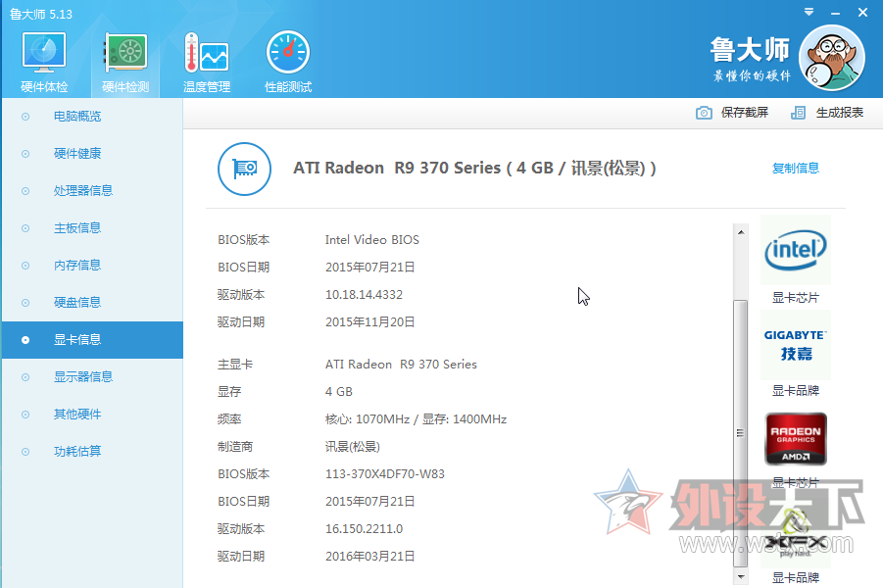Open 硬盘信息 in the sidebar

tap(92, 303)
